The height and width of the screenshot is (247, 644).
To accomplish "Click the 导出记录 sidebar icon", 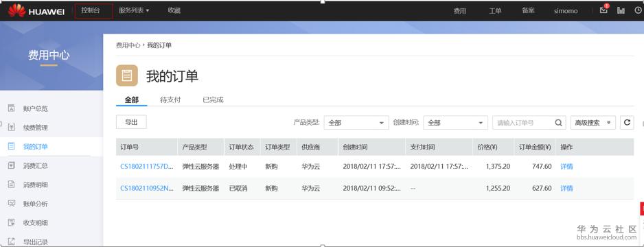I will 12,242.
